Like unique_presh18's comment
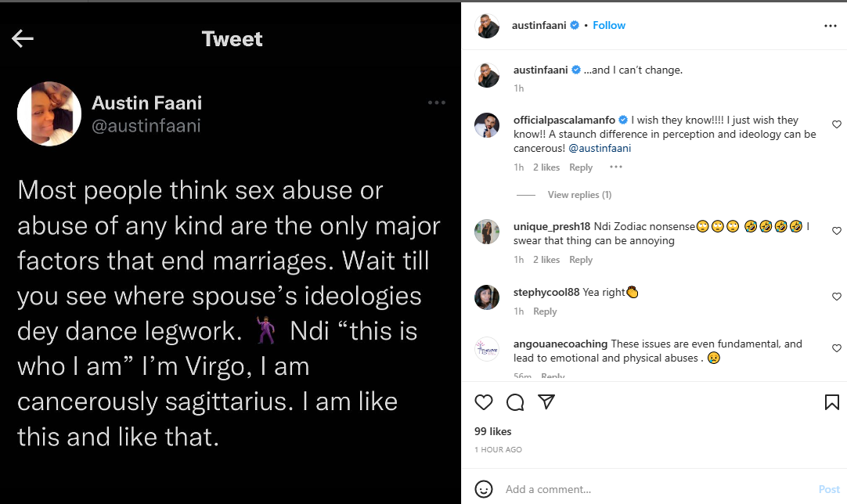847x504 pixels. [837, 232]
